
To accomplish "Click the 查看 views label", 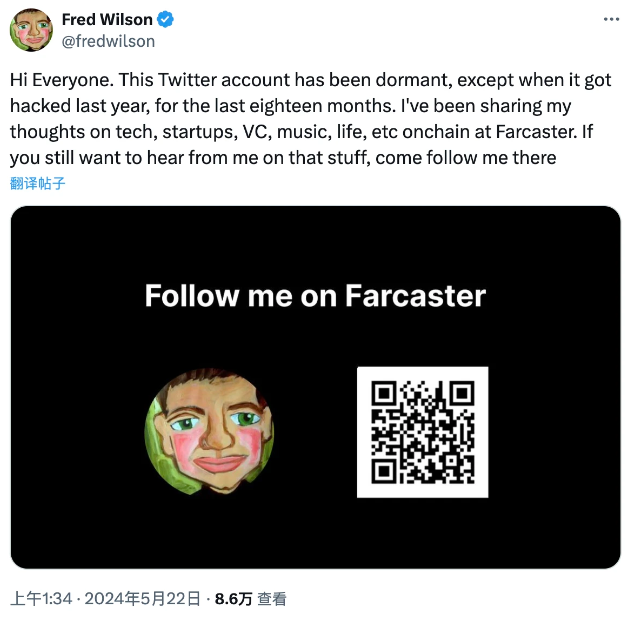I will [x=272, y=599].
